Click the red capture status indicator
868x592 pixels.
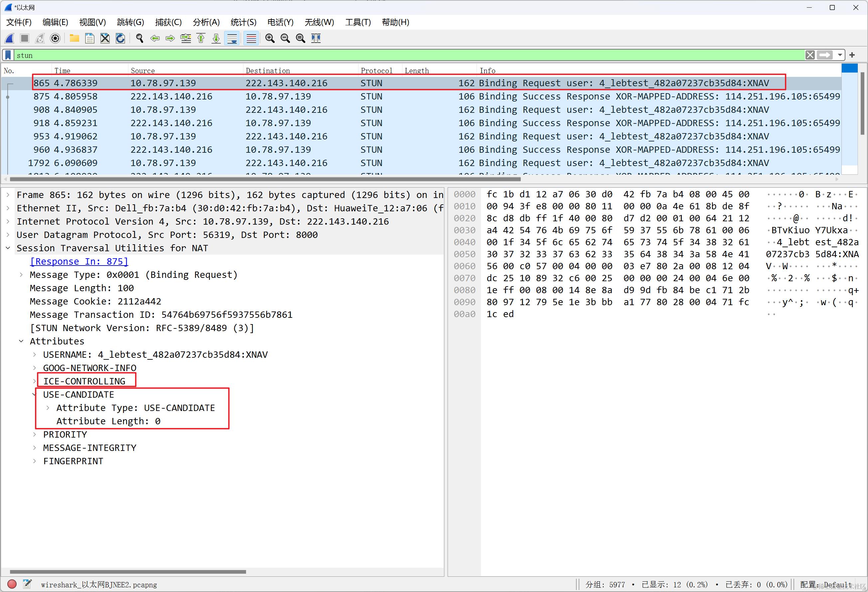12,584
